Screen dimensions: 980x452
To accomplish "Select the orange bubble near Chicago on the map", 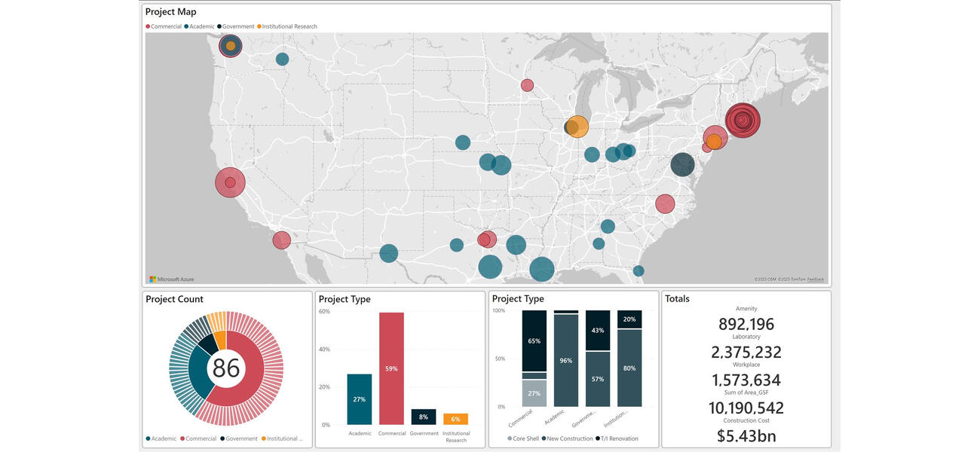I will 577,126.
